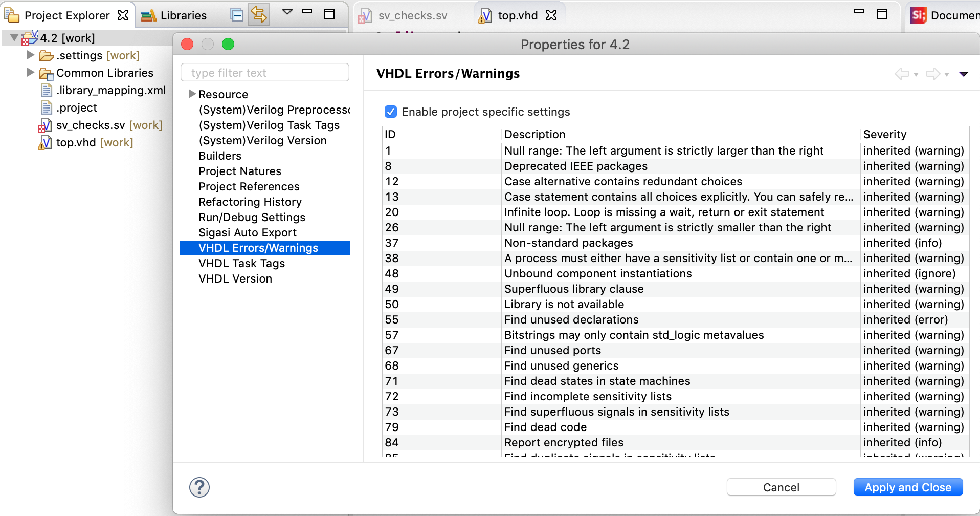The image size is (980, 516).
Task: Click the Common Libraries folder icon
Action: pos(47,73)
